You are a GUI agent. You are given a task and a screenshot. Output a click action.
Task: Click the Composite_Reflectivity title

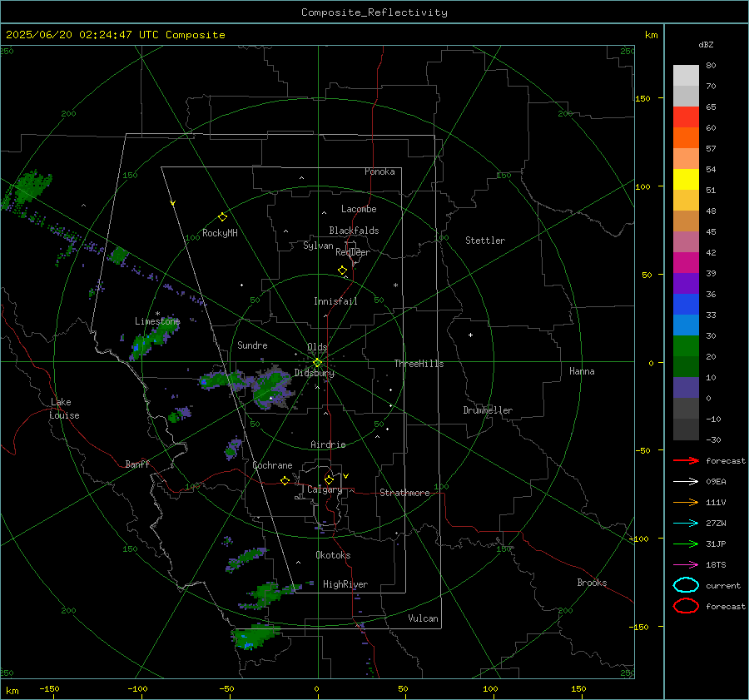click(x=374, y=12)
